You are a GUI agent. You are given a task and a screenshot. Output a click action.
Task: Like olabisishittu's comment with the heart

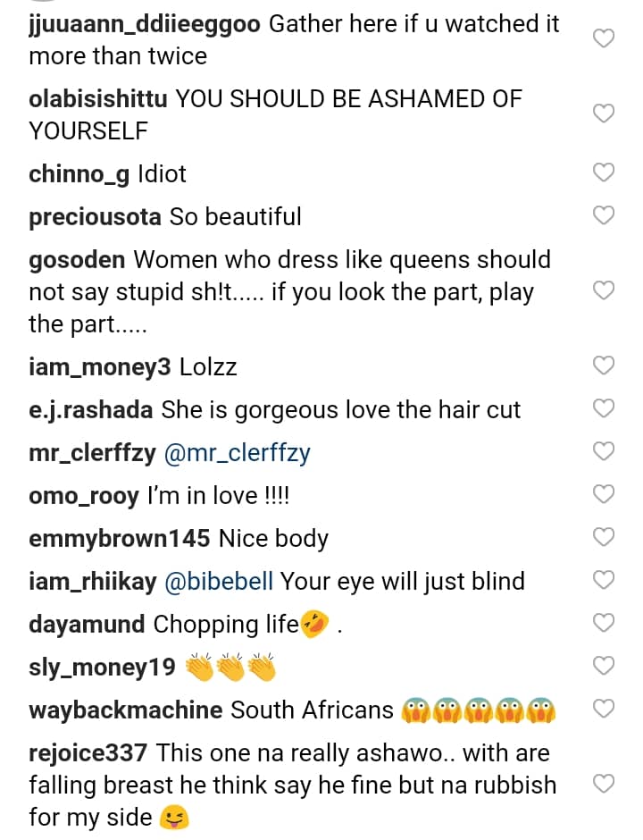605,113
